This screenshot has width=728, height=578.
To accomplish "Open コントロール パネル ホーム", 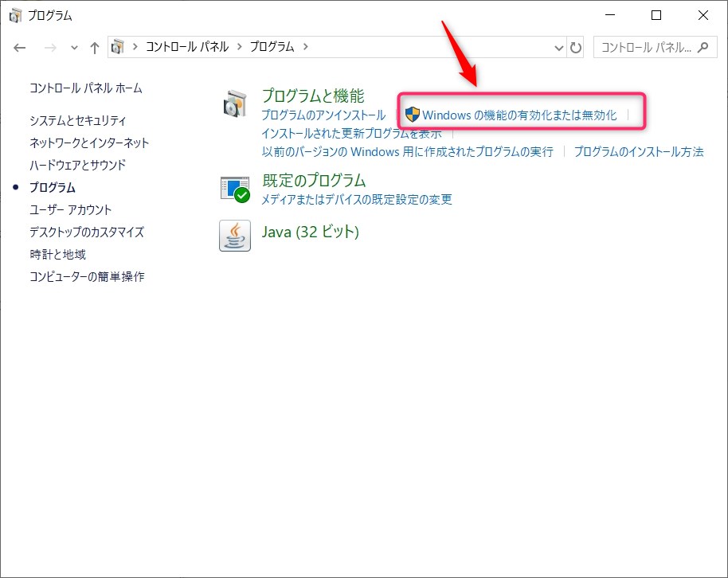I will click(86, 88).
